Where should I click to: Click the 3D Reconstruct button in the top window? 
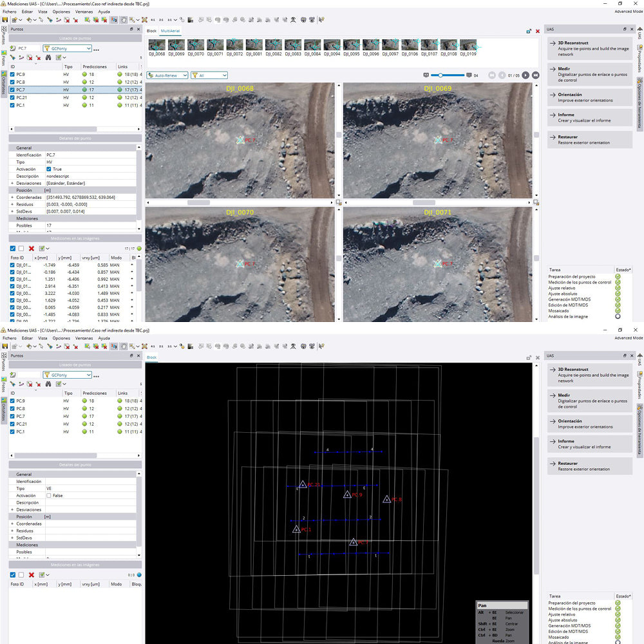[x=590, y=48]
